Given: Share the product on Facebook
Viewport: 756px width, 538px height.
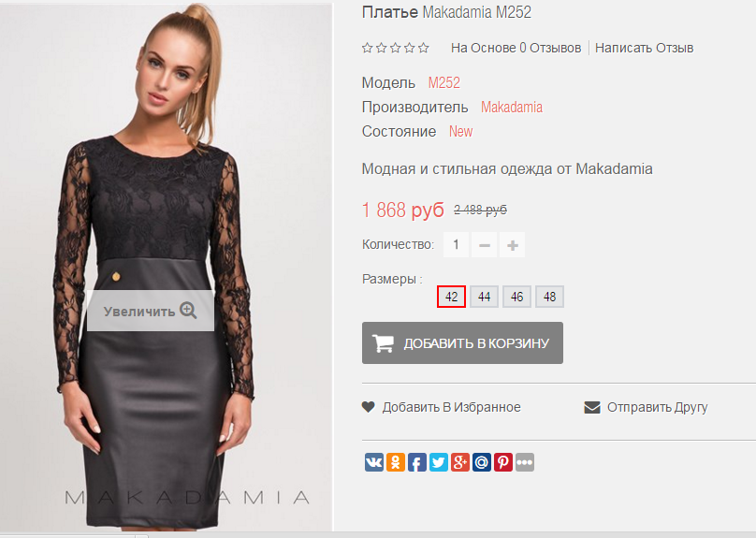Looking at the screenshot, I should [x=417, y=462].
